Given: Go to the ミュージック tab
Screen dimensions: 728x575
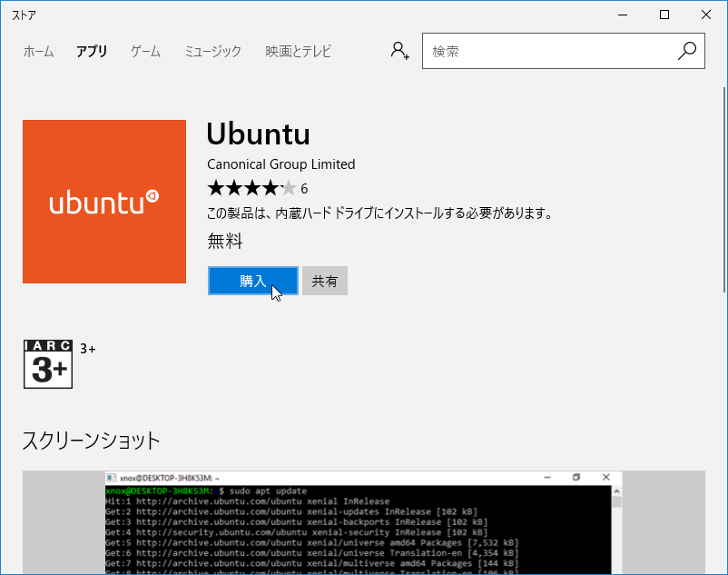Looking at the screenshot, I should (x=213, y=51).
